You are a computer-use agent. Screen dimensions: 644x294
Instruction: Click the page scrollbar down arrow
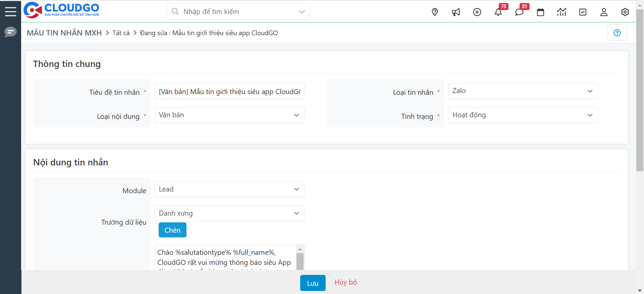640,290
